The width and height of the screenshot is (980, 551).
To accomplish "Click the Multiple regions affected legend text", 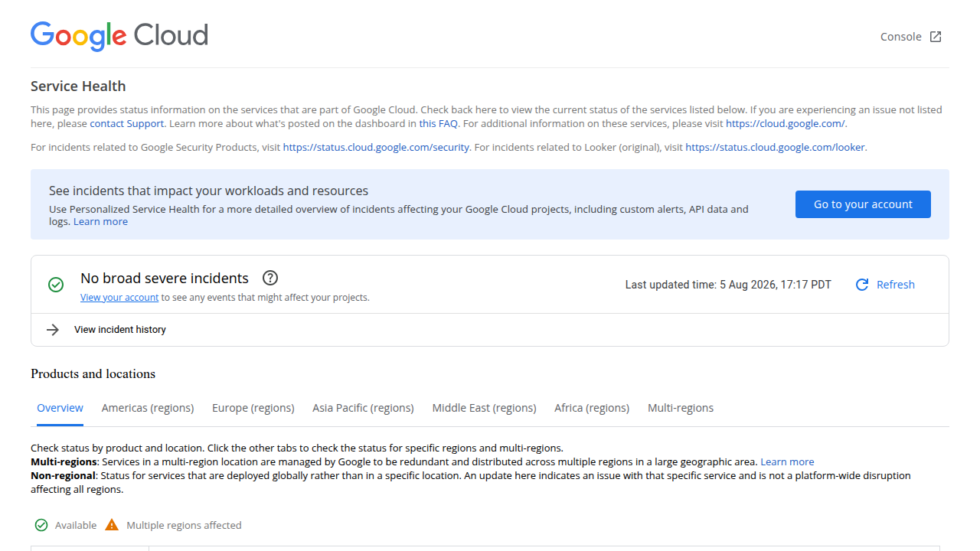I will 184,525.
